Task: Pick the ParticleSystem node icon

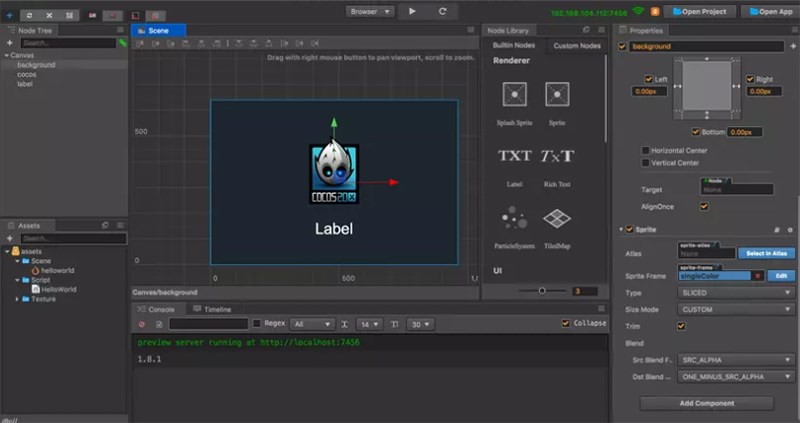Action: click(x=514, y=218)
